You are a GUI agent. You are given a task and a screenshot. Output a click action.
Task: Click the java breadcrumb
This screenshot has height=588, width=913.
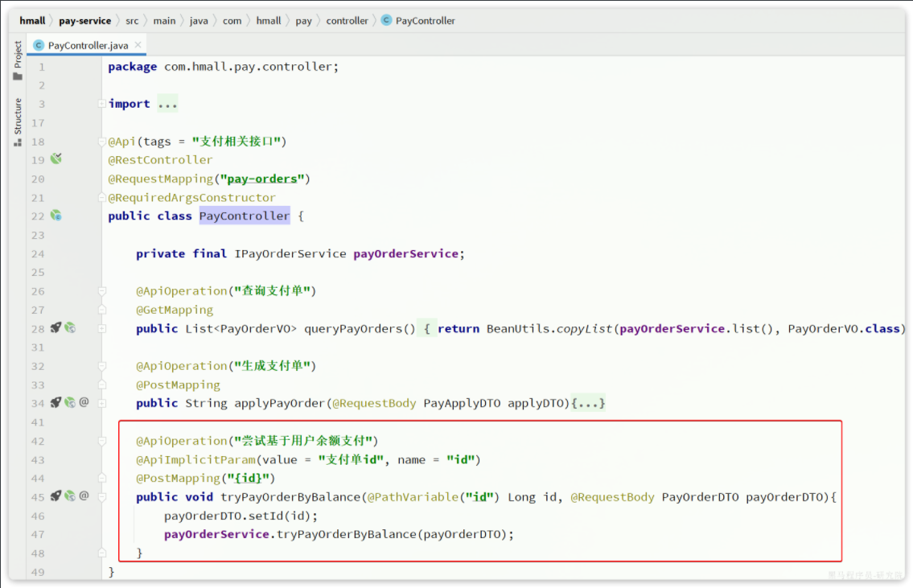click(x=199, y=20)
